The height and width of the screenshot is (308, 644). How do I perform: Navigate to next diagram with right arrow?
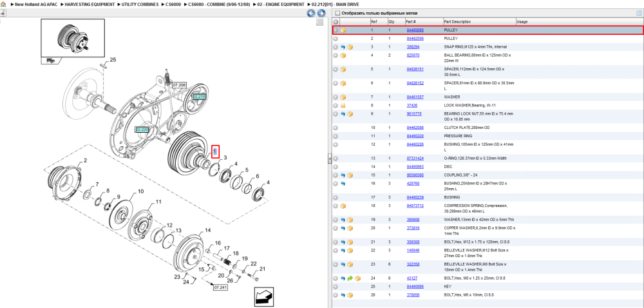[321, 13]
